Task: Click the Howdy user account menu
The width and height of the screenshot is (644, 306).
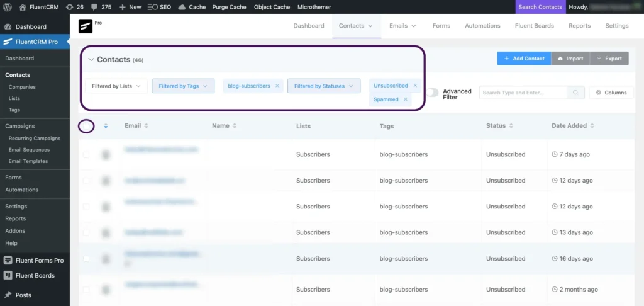Action: (x=604, y=7)
